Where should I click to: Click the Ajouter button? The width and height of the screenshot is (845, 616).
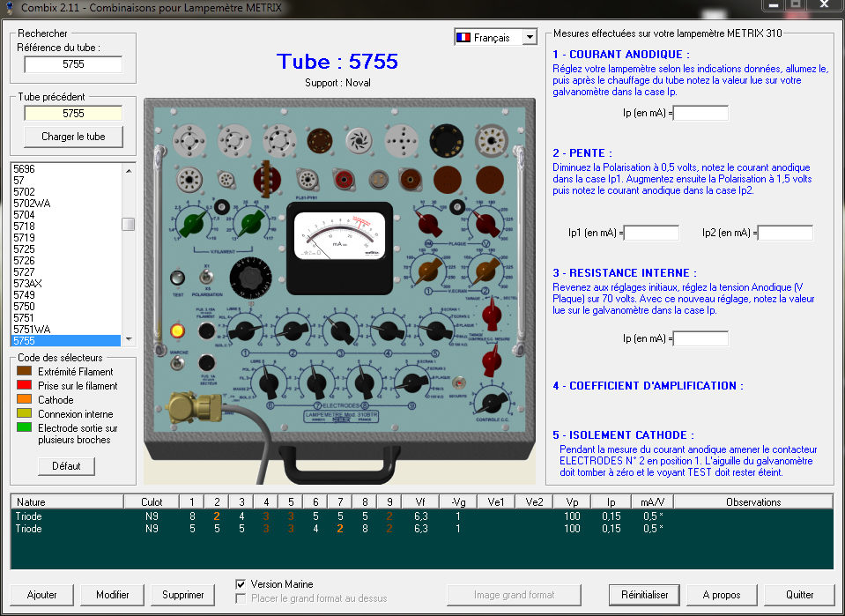(x=41, y=595)
